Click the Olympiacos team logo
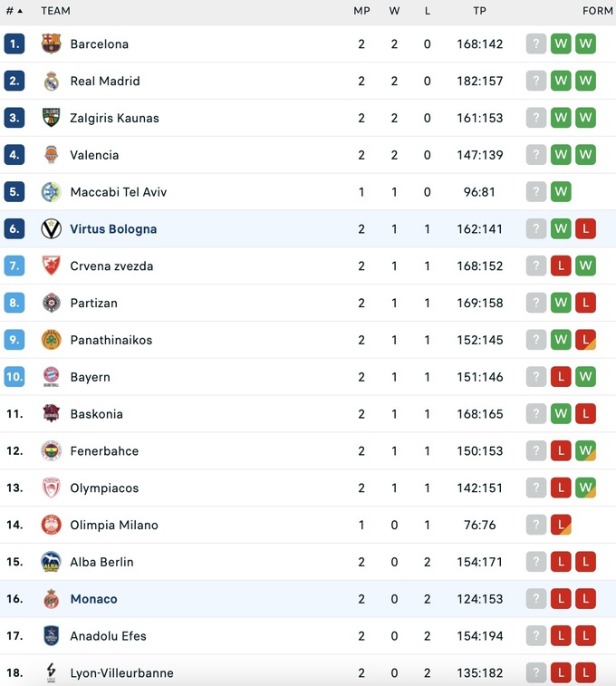Image resolution: width=616 pixels, height=686 pixels. coord(52,488)
